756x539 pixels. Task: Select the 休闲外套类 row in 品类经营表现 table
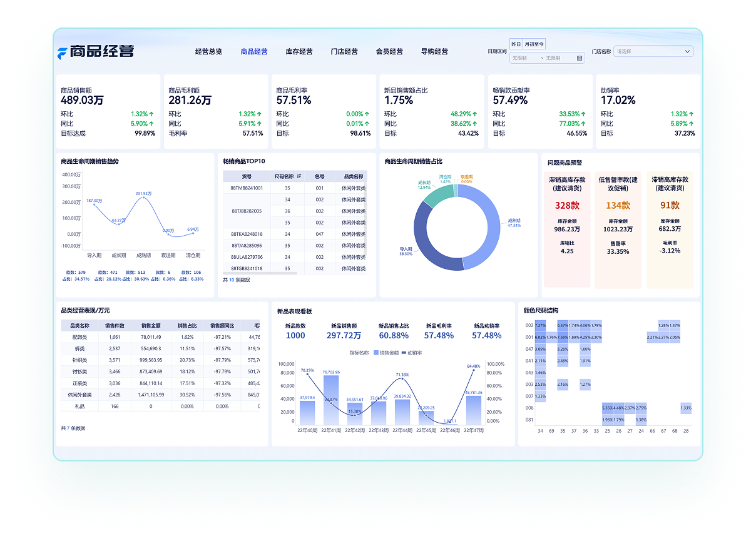pyautogui.click(x=160, y=395)
